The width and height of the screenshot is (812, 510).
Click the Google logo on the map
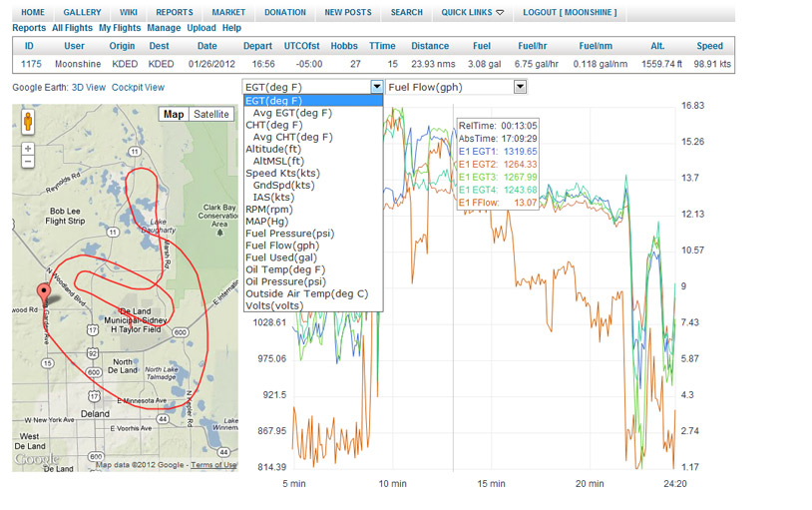click(36, 459)
